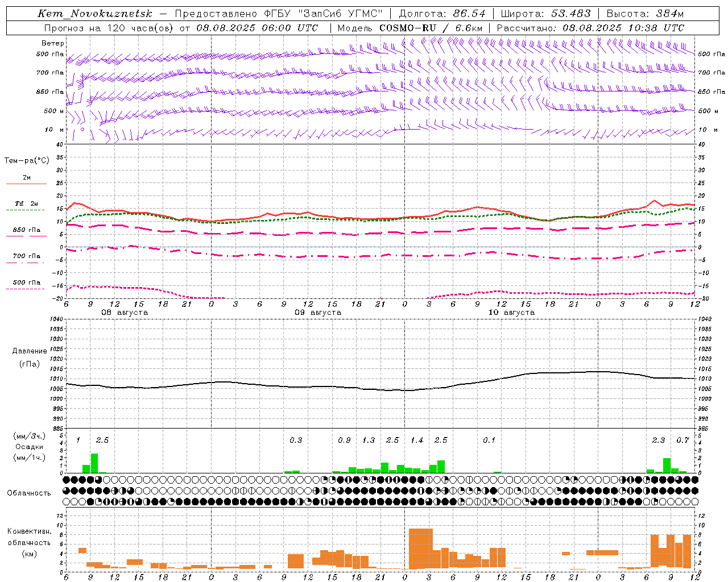This screenshot has width=728, height=582.
Task: Click the Долгота: 86.54 value
Action: [442, 14]
